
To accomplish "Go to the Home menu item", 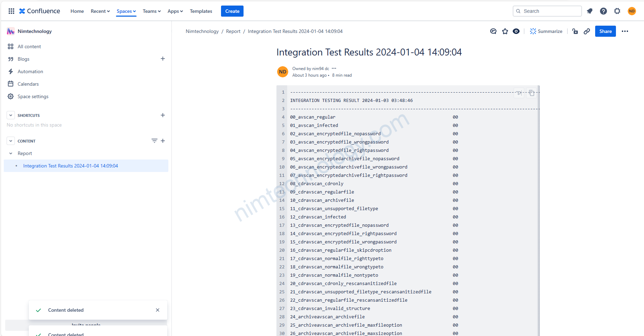I will pyautogui.click(x=77, y=11).
